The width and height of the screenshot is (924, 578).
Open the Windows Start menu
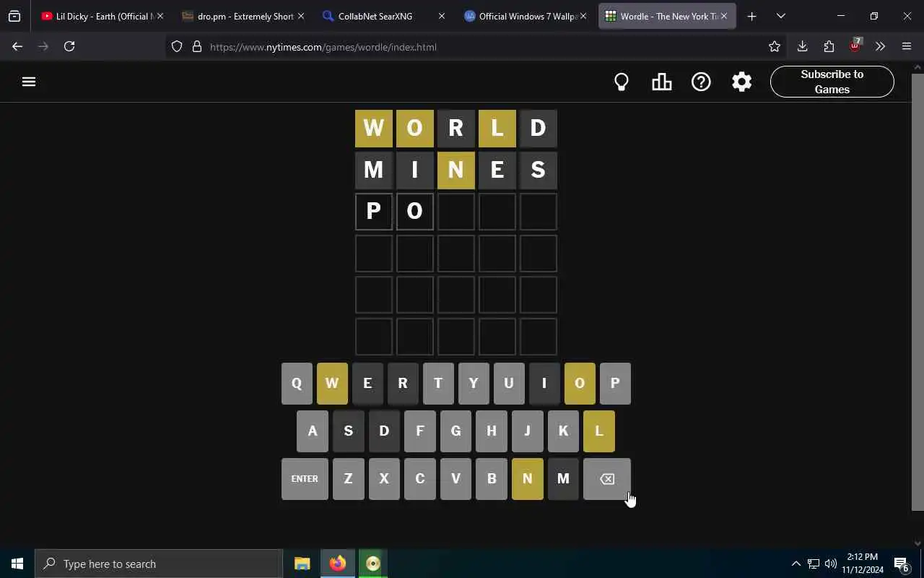[17, 564]
